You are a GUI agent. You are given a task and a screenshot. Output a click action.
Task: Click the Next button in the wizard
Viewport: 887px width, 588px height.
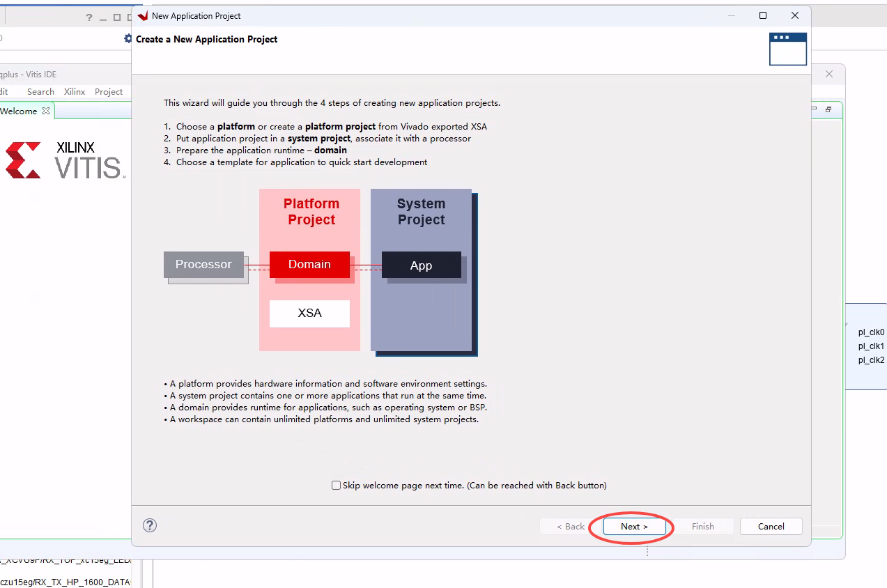tap(634, 527)
